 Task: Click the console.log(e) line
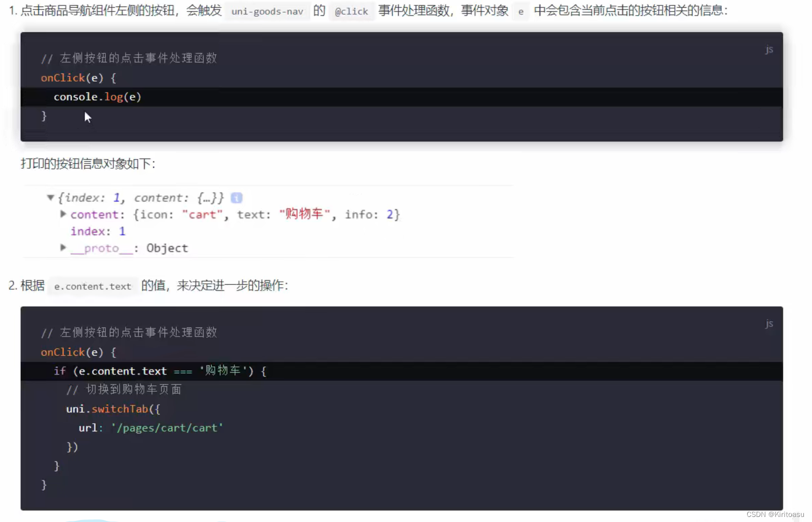(402, 97)
